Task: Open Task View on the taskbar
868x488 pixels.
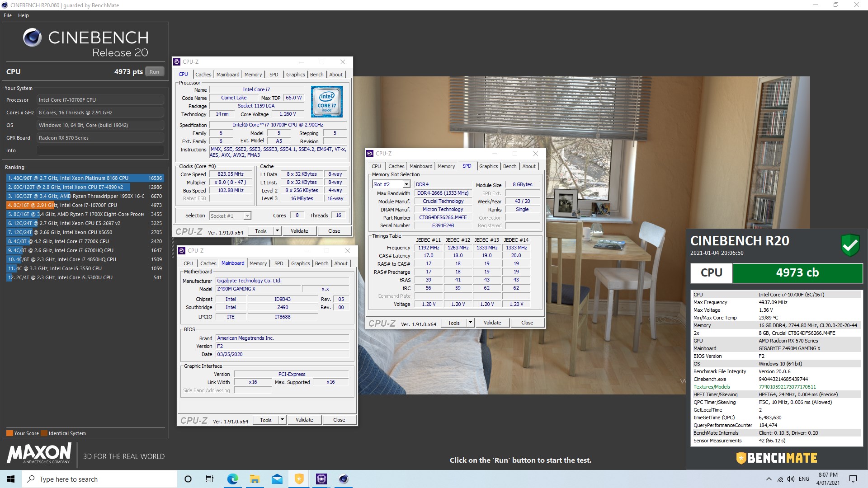Action: pyautogui.click(x=210, y=479)
